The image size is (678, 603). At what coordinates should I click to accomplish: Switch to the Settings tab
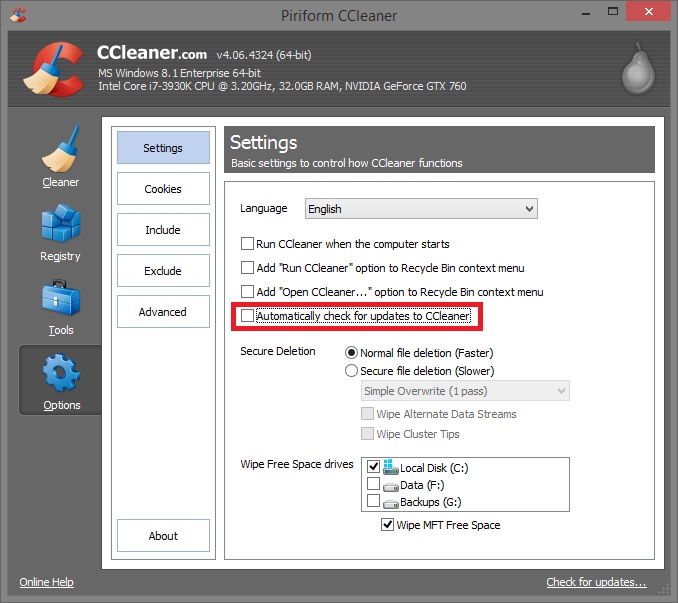coord(163,148)
